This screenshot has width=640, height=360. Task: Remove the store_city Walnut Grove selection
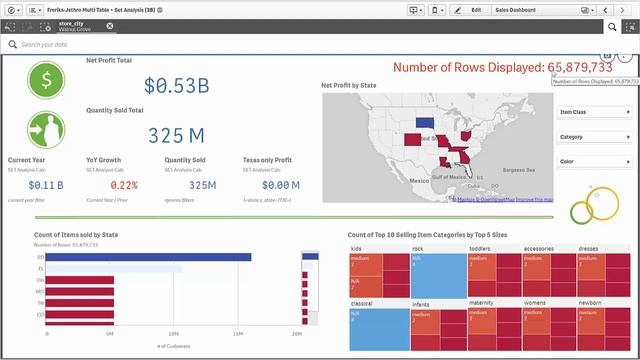pos(110,26)
